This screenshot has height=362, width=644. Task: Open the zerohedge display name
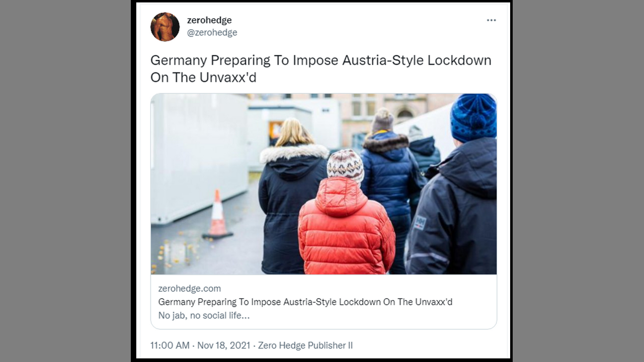pyautogui.click(x=209, y=20)
